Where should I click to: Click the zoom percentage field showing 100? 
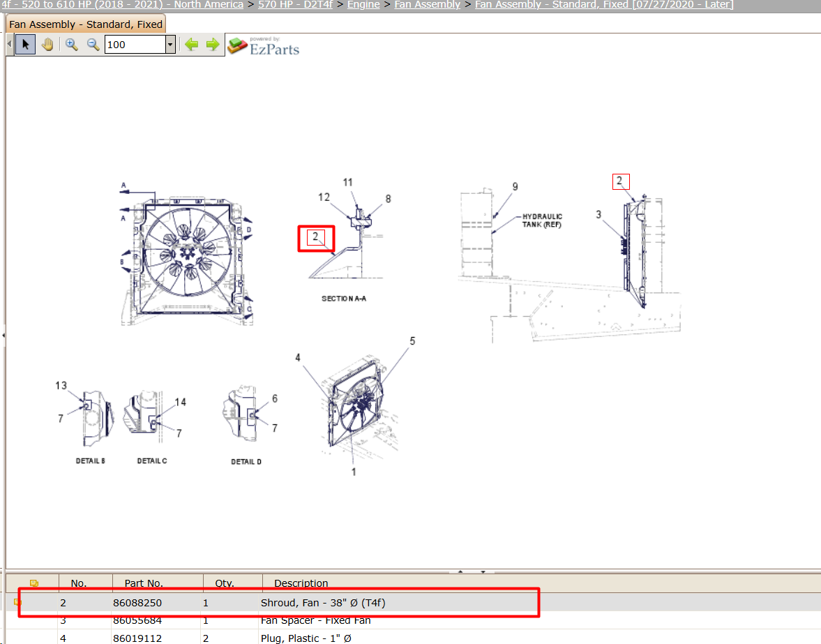(135, 45)
